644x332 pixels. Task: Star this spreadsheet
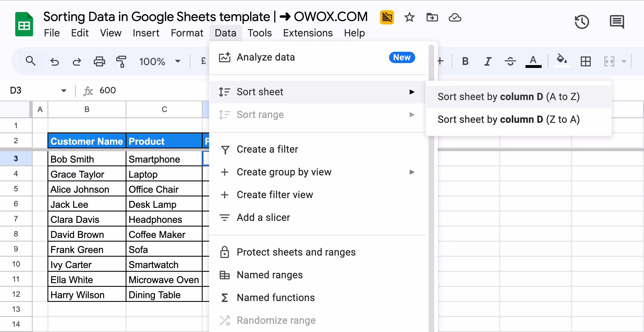click(x=409, y=18)
